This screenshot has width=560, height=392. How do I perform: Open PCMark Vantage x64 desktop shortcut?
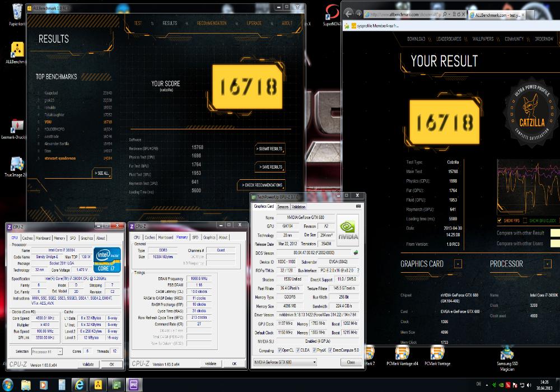pyautogui.click(x=402, y=356)
